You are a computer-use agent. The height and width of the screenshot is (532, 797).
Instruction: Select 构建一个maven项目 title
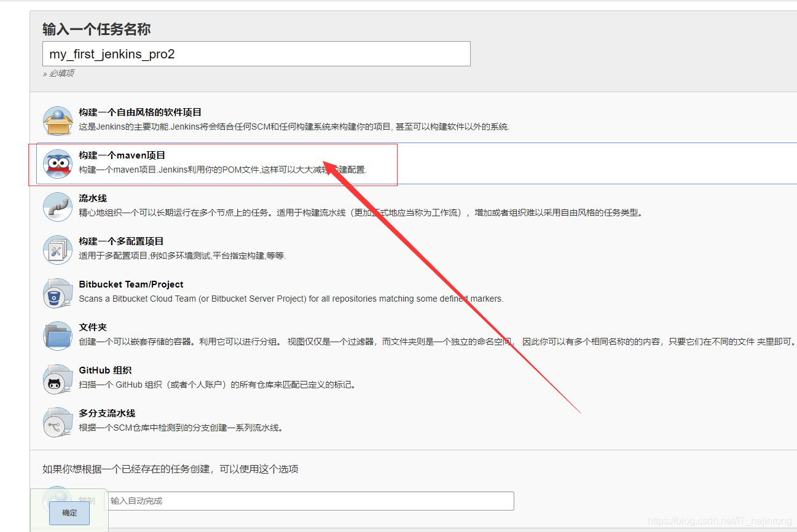(x=122, y=155)
